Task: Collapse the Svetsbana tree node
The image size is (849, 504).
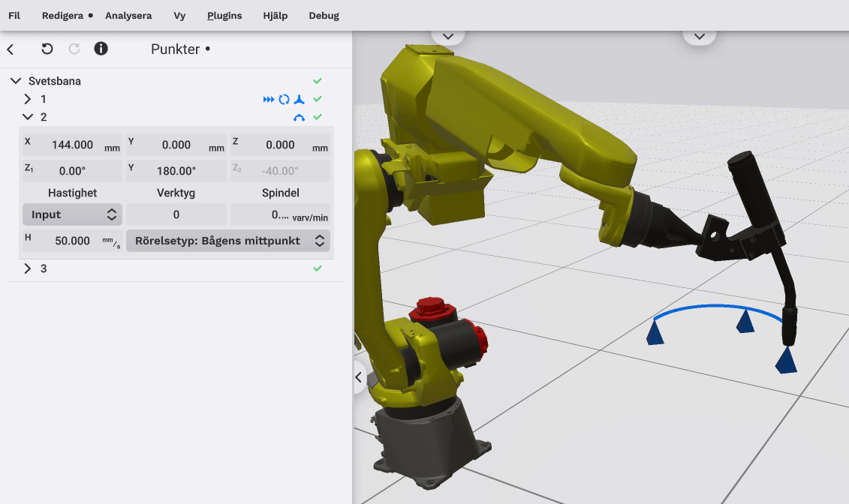Action: tap(16, 81)
